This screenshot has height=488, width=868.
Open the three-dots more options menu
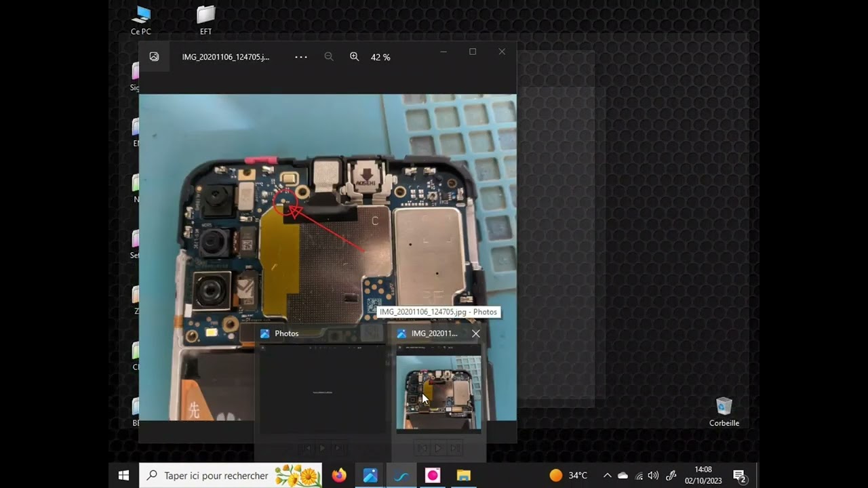[301, 57]
